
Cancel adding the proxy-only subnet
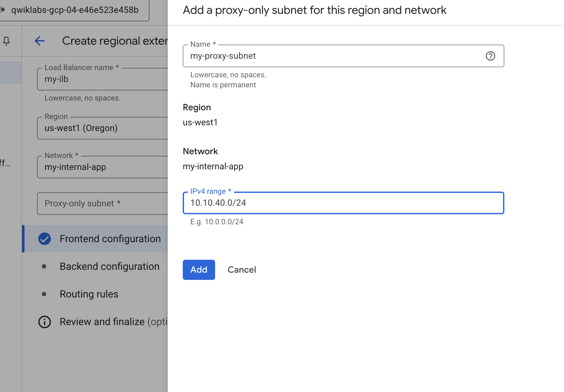coord(241,270)
